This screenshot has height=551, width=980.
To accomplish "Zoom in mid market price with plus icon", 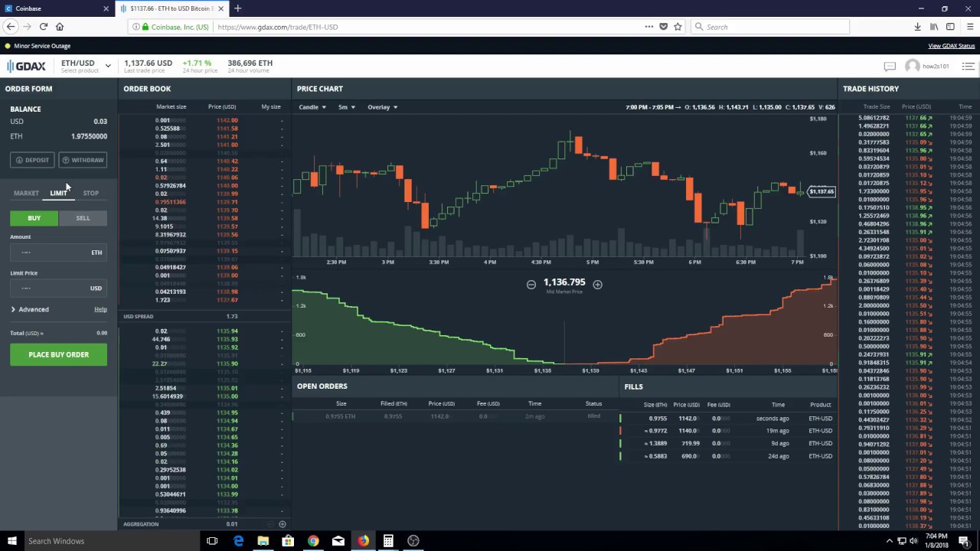I will click(x=597, y=285).
